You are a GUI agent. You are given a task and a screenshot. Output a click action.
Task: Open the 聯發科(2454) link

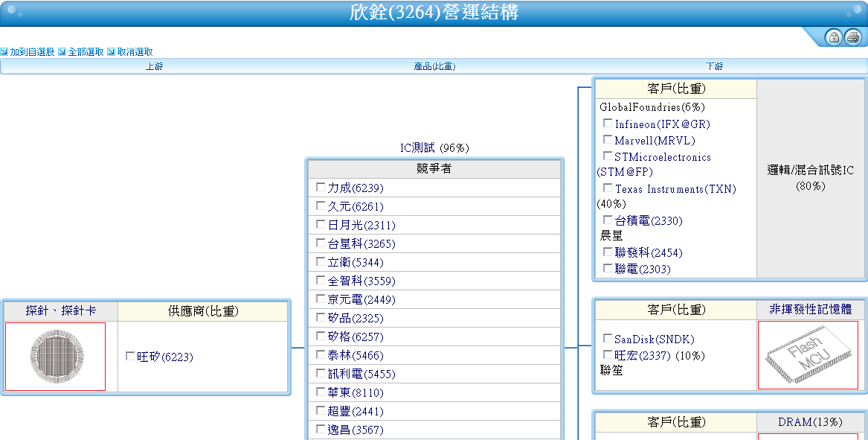(x=649, y=252)
